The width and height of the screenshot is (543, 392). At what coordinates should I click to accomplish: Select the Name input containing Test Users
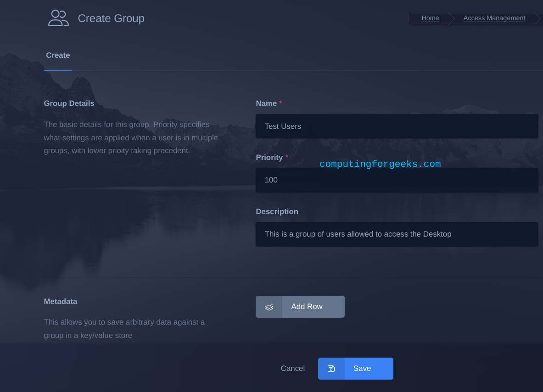[397, 126]
